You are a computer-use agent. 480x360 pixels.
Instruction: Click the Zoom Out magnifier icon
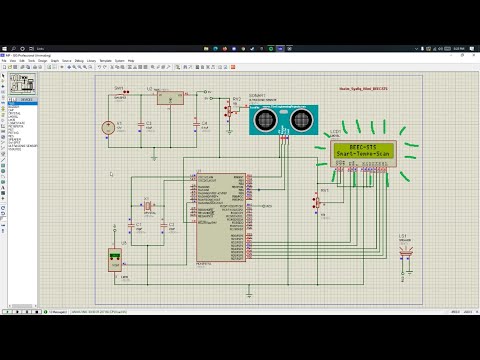click(79, 67)
